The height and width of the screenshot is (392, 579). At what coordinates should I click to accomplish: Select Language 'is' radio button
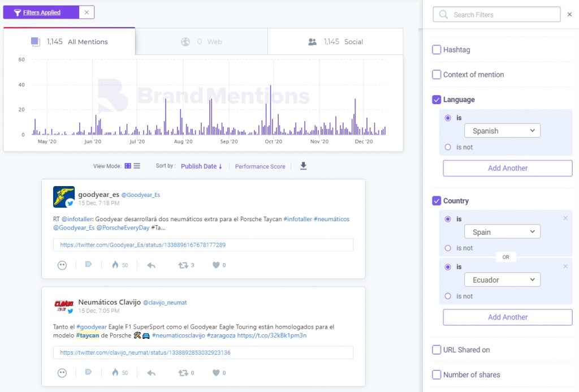pos(448,118)
